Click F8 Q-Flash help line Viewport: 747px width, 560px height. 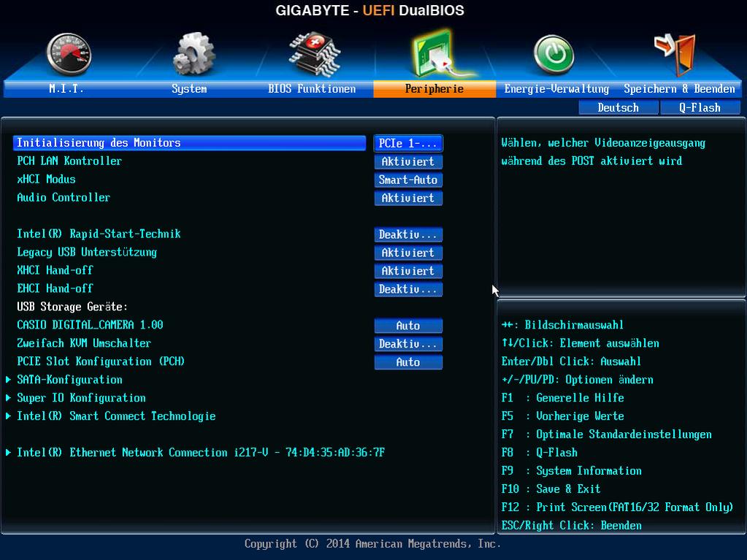[540, 453]
